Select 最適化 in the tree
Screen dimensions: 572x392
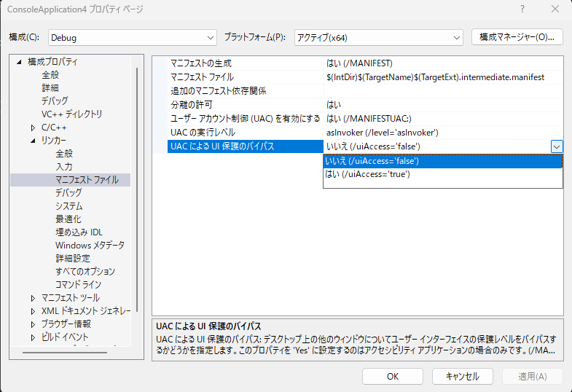pyautogui.click(x=68, y=219)
